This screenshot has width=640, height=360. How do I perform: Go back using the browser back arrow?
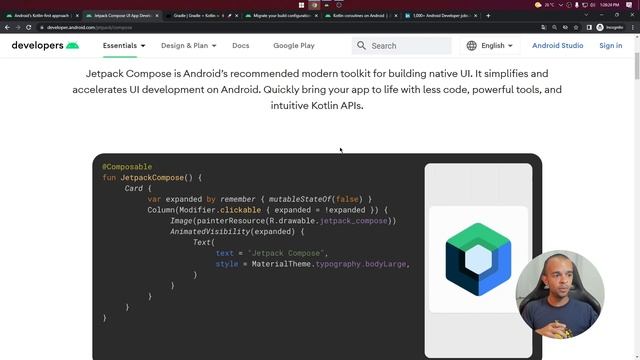coord(7,27)
